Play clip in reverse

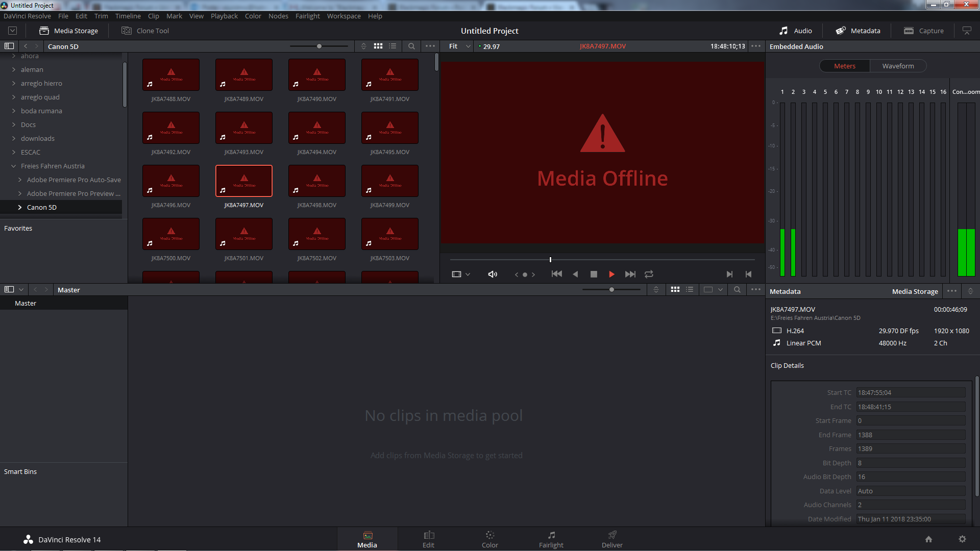575,274
